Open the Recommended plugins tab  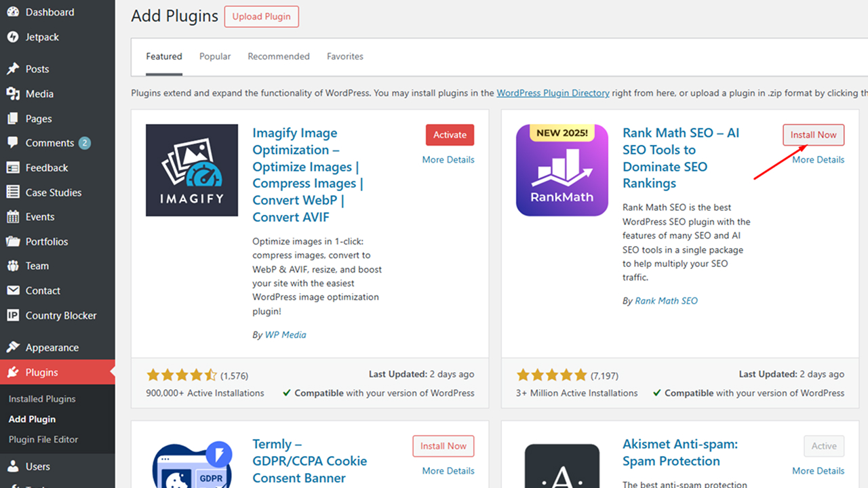[278, 56]
